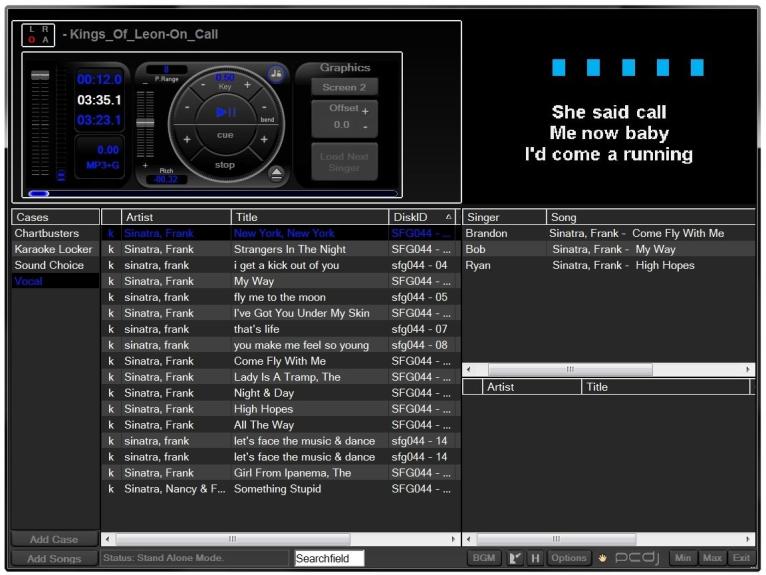Open the Options button
This screenshot has height=575, width=766.
[568, 558]
